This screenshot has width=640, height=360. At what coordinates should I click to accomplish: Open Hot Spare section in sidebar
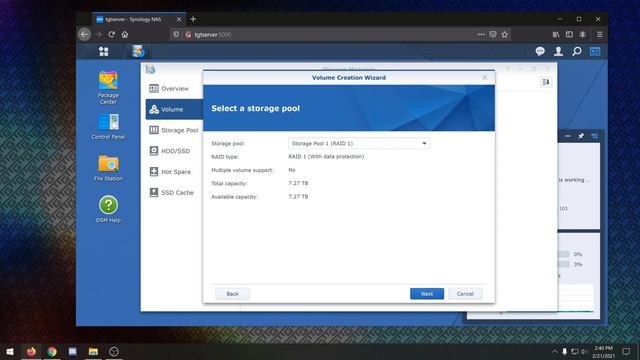(x=174, y=172)
